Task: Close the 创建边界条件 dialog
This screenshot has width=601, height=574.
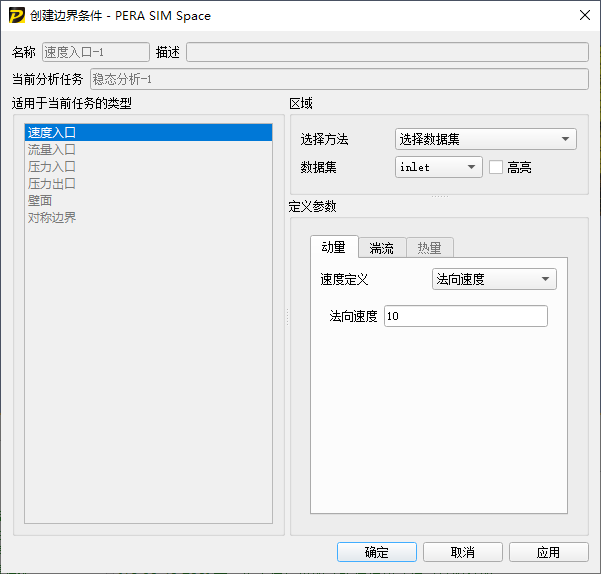Action: (x=585, y=15)
